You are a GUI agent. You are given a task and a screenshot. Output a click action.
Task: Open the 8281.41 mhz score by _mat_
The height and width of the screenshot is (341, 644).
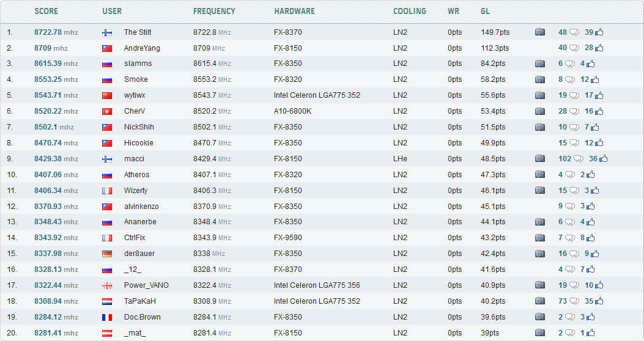click(56, 333)
